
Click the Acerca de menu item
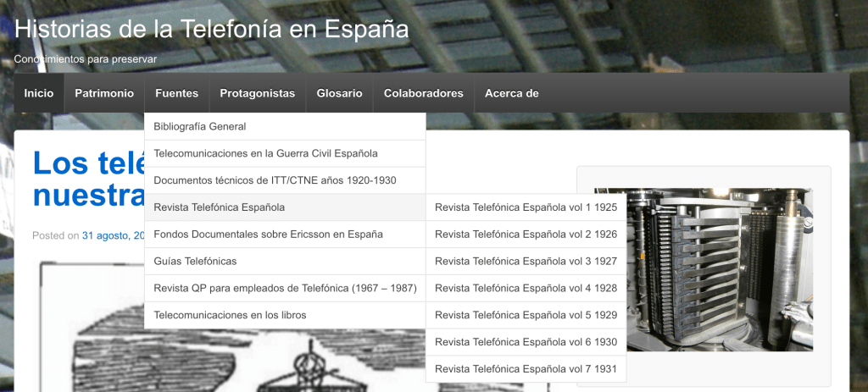coord(511,93)
